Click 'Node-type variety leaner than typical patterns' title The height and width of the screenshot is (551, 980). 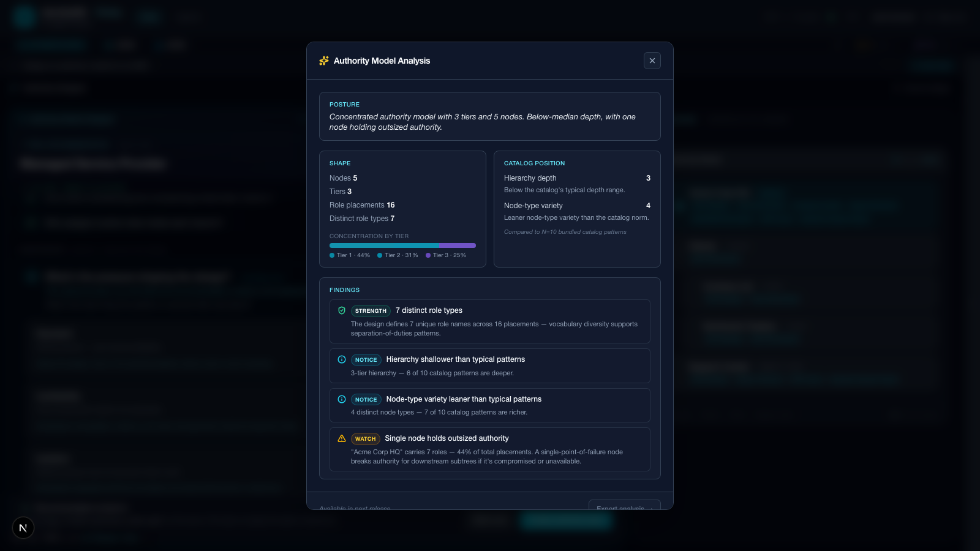pyautogui.click(x=464, y=399)
